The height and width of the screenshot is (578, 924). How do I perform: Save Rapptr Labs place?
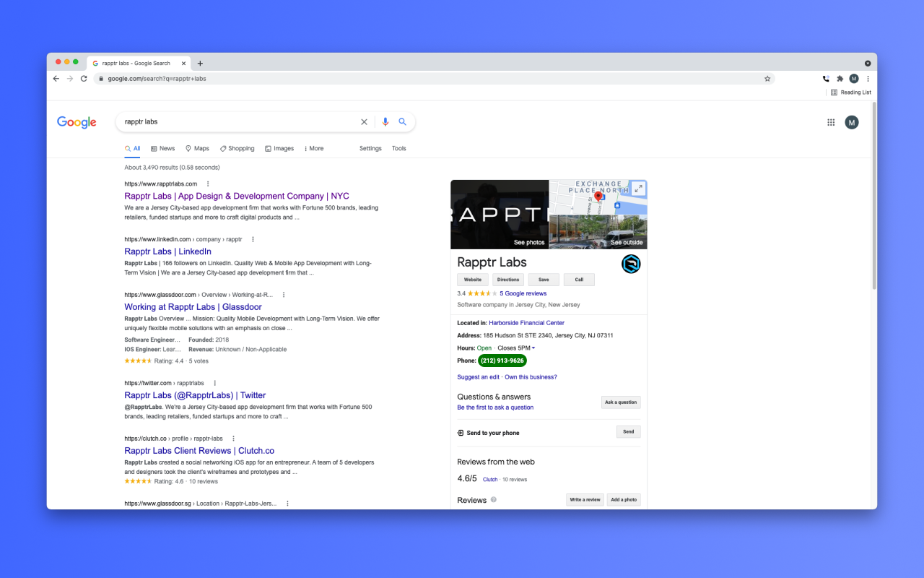point(544,280)
